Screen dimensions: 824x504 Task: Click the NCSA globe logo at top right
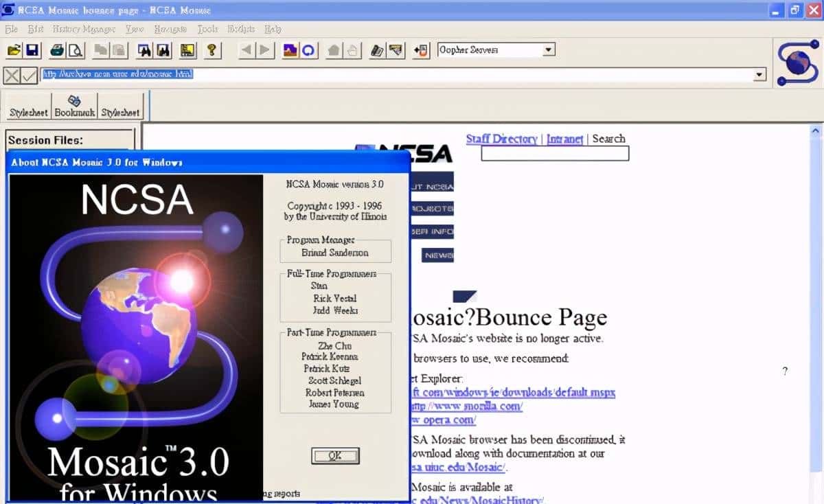point(797,62)
